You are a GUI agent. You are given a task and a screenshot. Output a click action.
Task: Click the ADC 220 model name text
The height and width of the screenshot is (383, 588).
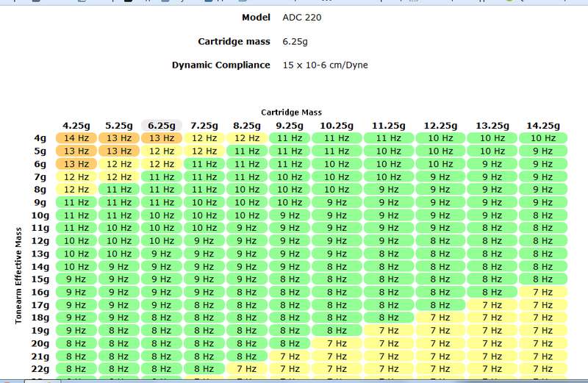300,17
